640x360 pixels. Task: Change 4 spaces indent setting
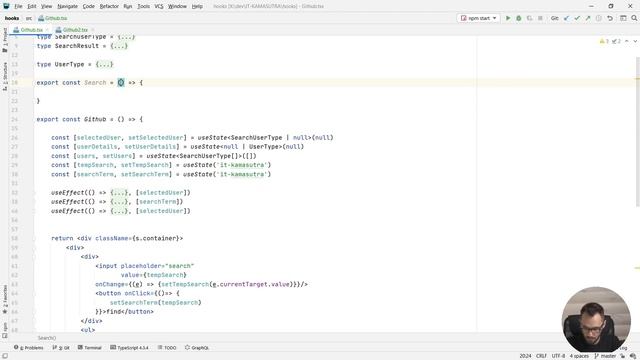[579, 356]
